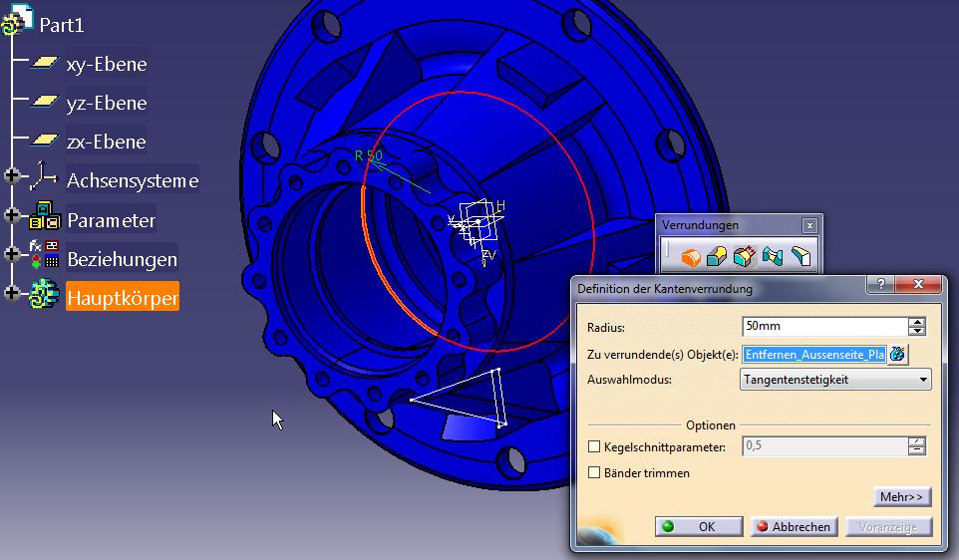Image resolution: width=959 pixels, height=560 pixels.
Task: Click the Zu verrundende Objekte field
Action: pos(814,354)
